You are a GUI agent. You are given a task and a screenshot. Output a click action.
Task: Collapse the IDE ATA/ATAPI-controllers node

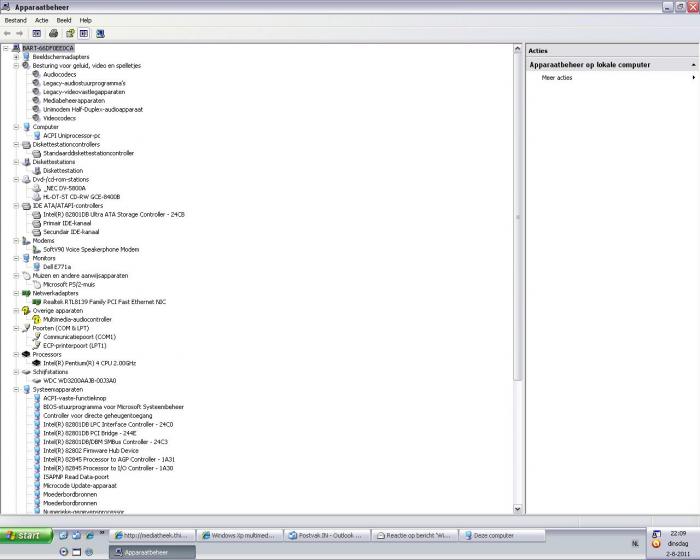(x=16, y=206)
